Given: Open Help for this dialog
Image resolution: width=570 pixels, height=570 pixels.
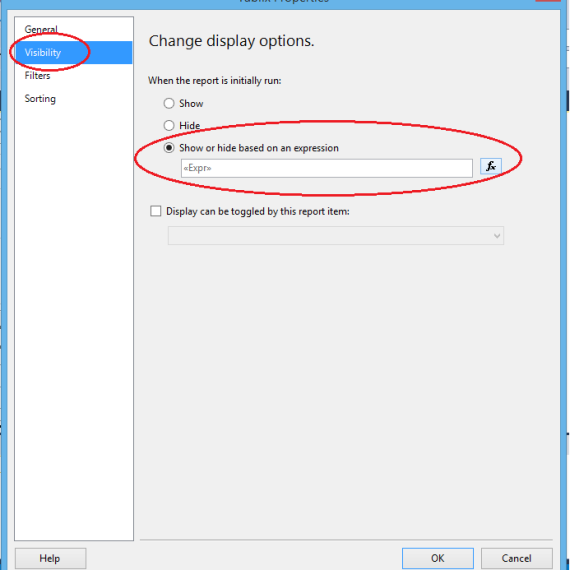Looking at the screenshot, I should [50, 558].
